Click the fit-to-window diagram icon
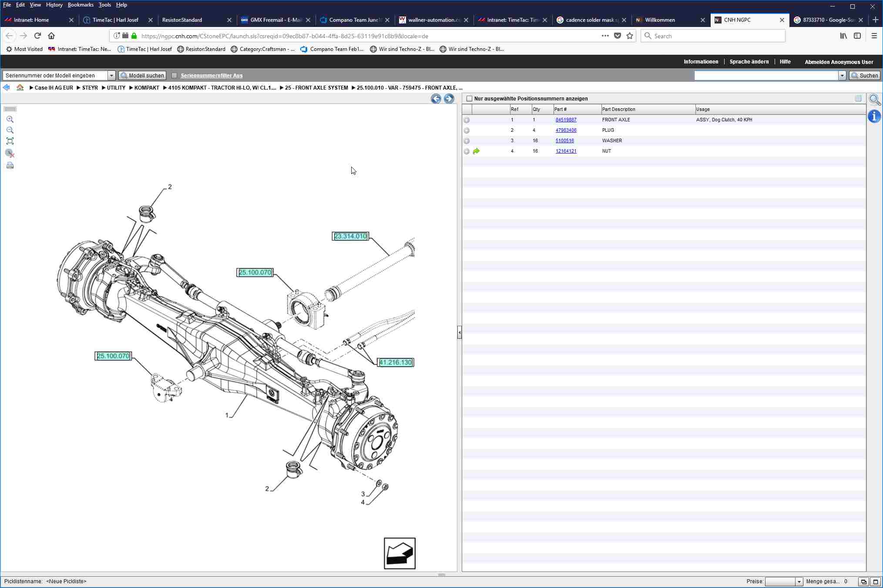883x588 pixels. (x=10, y=141)
